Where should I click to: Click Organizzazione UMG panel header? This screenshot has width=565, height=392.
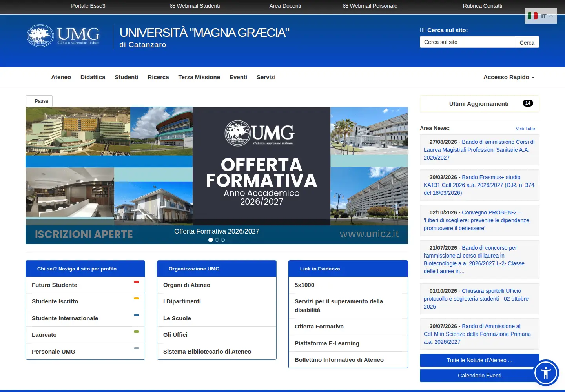coord(217,269)
